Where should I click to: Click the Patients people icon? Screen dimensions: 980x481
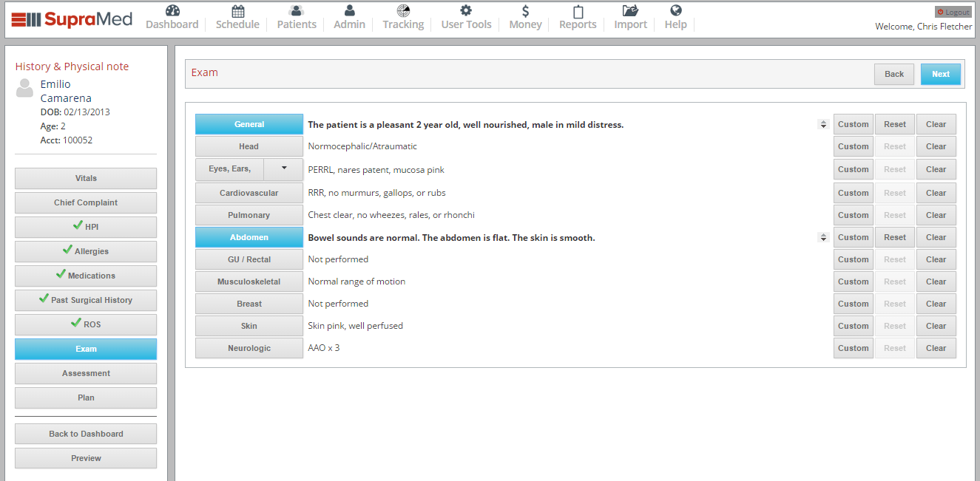click(297, 11)
